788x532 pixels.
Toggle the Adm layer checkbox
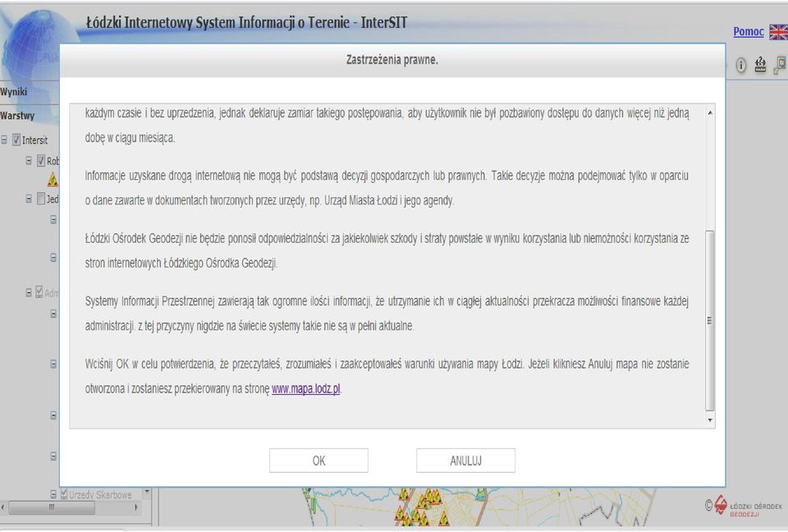tap(39, 292)
